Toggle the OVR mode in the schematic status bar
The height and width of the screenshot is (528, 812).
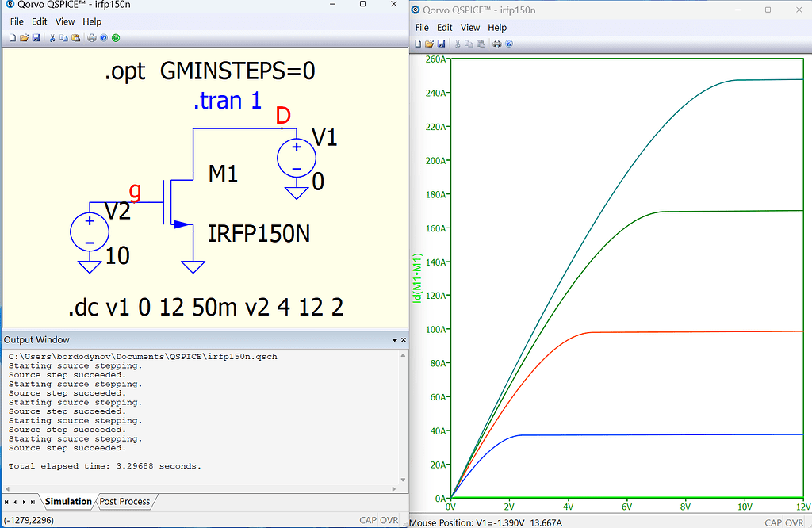point(389,520)
